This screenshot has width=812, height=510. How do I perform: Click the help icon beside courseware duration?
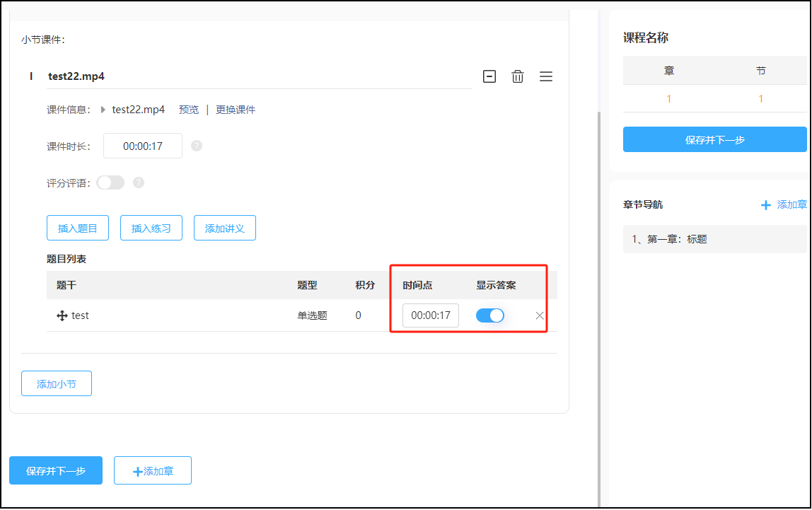point(196,146)
